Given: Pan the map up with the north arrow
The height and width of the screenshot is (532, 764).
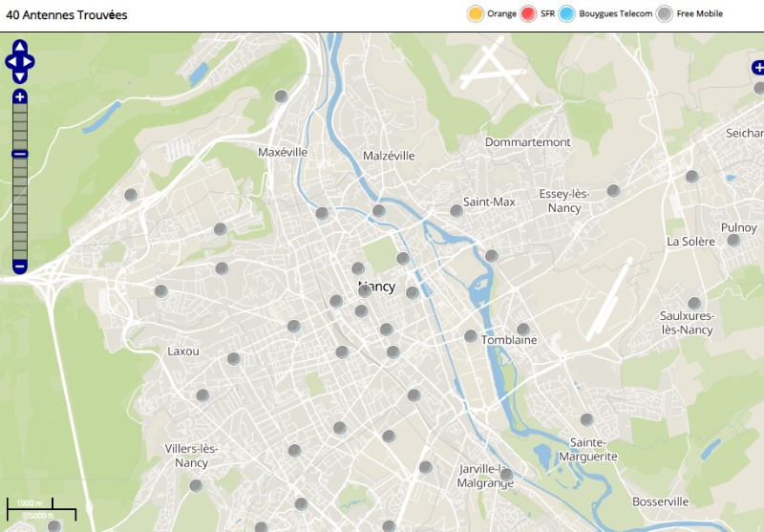Looking at the screenshot, I should pos(20,46).
